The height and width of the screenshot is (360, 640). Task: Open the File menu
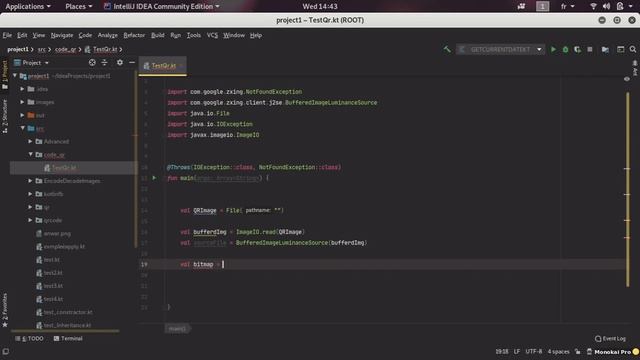click(x=7, y=35)
